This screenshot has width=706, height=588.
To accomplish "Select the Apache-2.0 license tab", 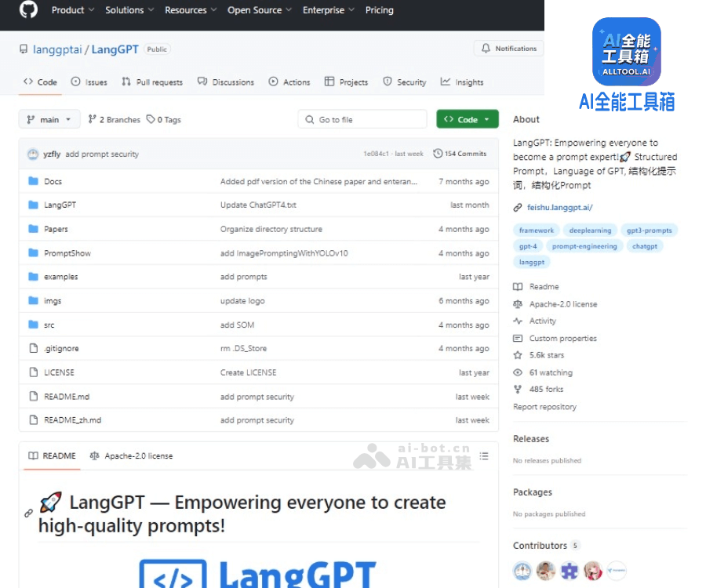I will tap(131, 456).
